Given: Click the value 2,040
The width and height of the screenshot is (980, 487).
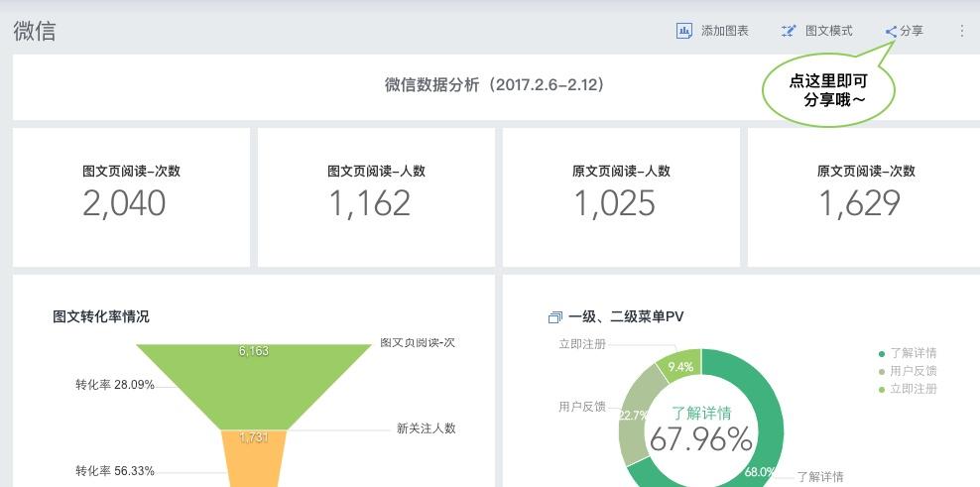Looking at the screenshot, I should [x=124, y=203].
